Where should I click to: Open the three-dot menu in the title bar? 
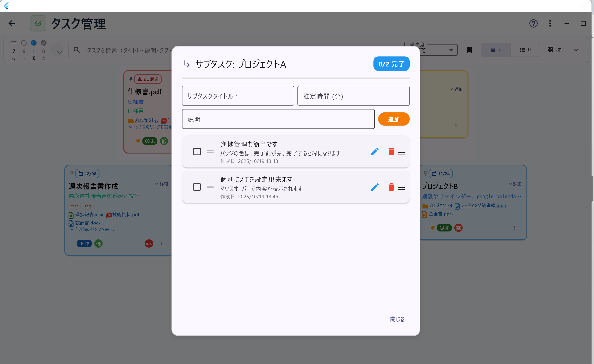click(x=550, y=23)
